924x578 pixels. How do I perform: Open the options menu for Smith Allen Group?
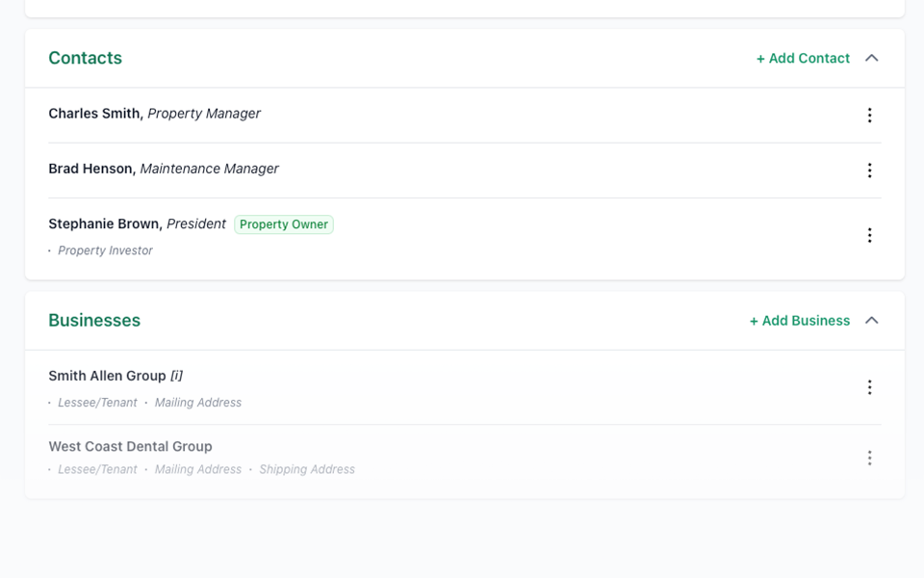[x=869, y=387]
